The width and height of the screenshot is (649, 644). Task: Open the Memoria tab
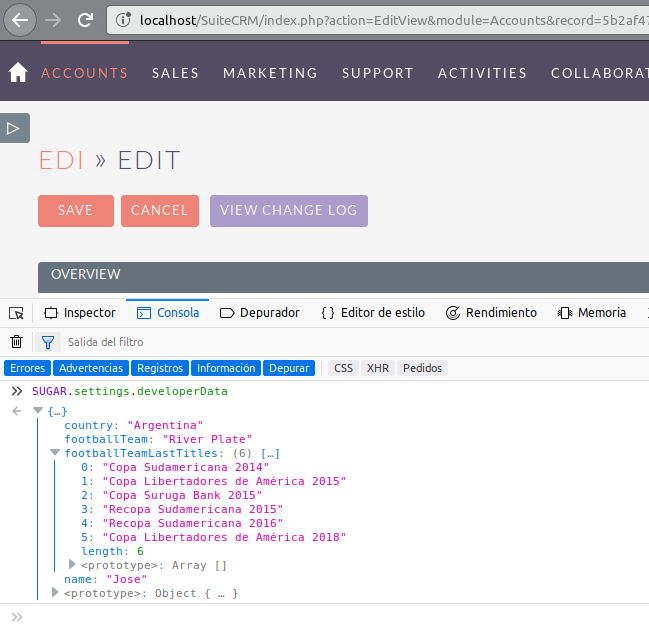click(592, 313)
